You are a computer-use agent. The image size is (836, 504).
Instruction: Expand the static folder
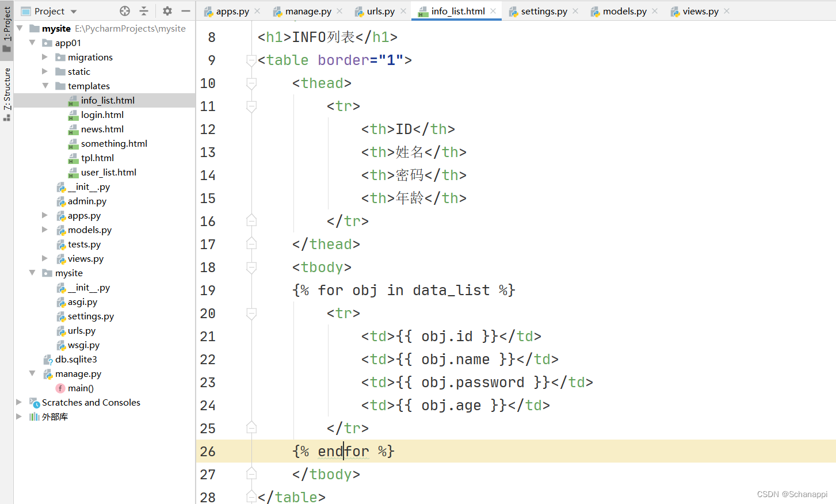(45, 71)
